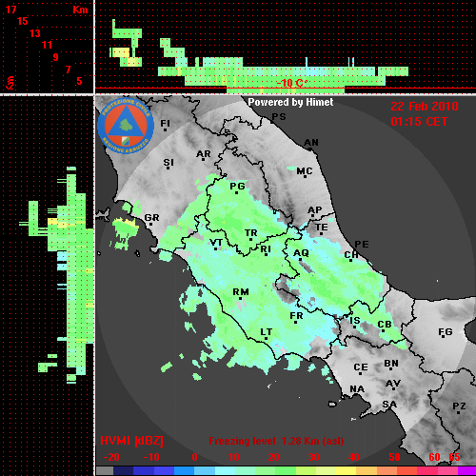Click the '9' altitude scale value
The height and width of the screenshot is (476, 476).
click(56, 57)
